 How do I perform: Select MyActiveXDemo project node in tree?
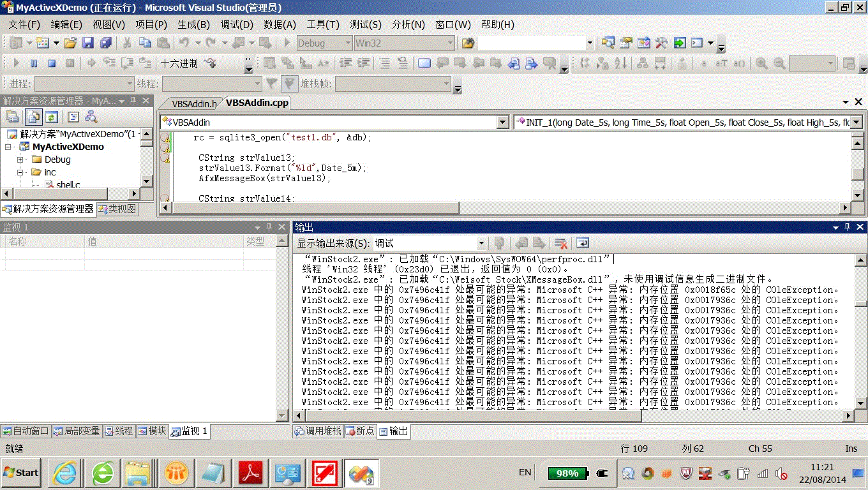[x=68, y=147]
